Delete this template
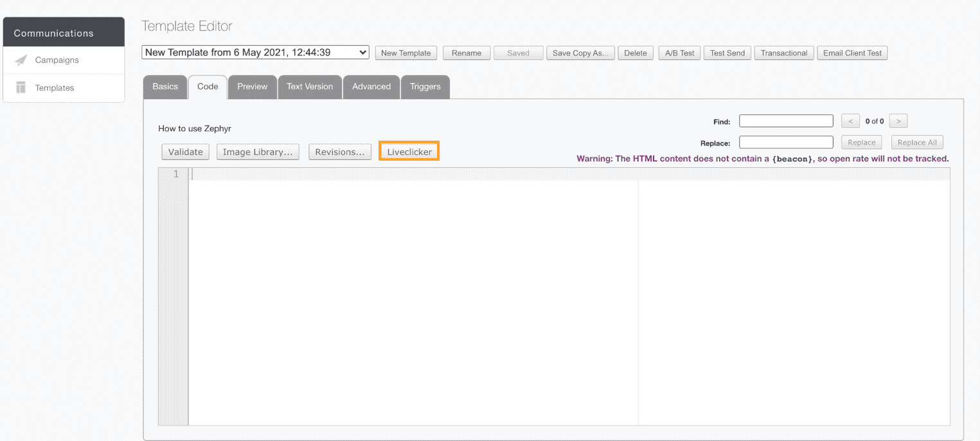 635,53
